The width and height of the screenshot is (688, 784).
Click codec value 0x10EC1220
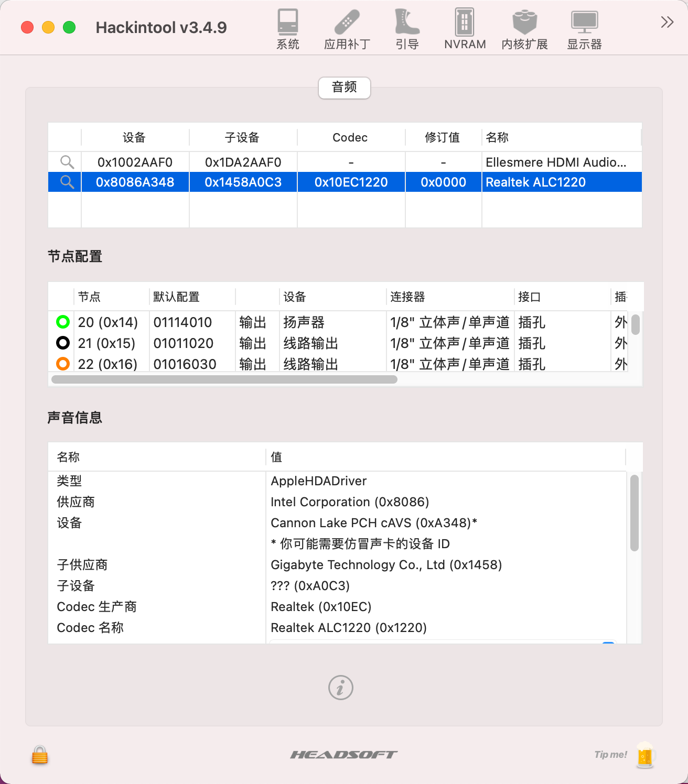click(351, 182)
